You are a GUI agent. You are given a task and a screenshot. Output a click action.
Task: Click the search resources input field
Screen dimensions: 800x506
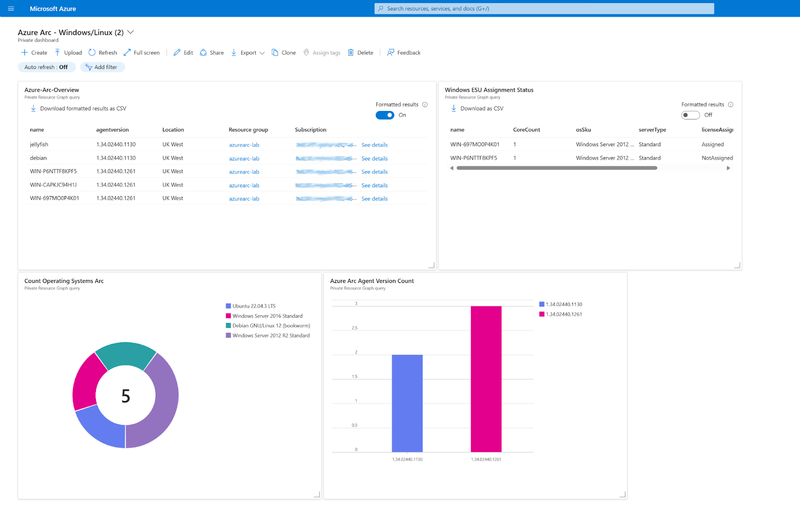[x=544, y=9]
